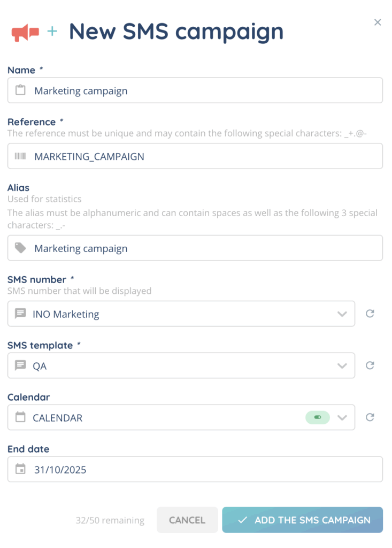Expand the SMS number dropdown
Image resolution: width=392 pixels, height=548 pixels.
click(x=342, y=314)
